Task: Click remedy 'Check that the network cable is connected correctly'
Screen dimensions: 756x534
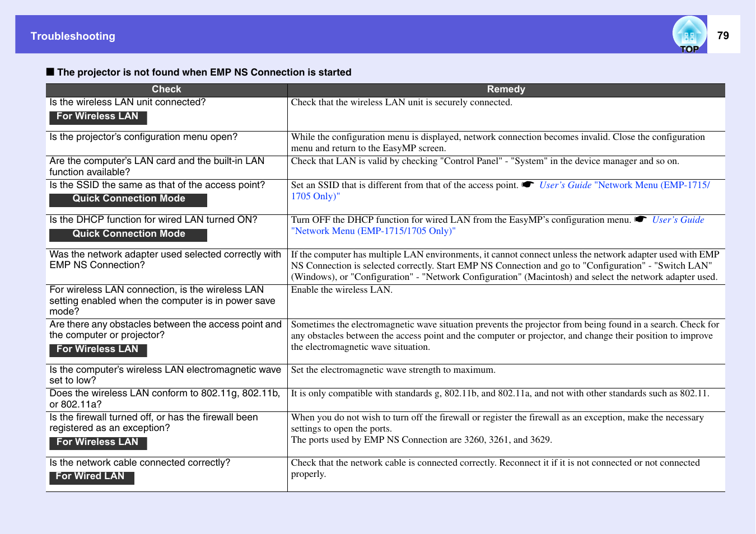Action: [x=496, y=469]
